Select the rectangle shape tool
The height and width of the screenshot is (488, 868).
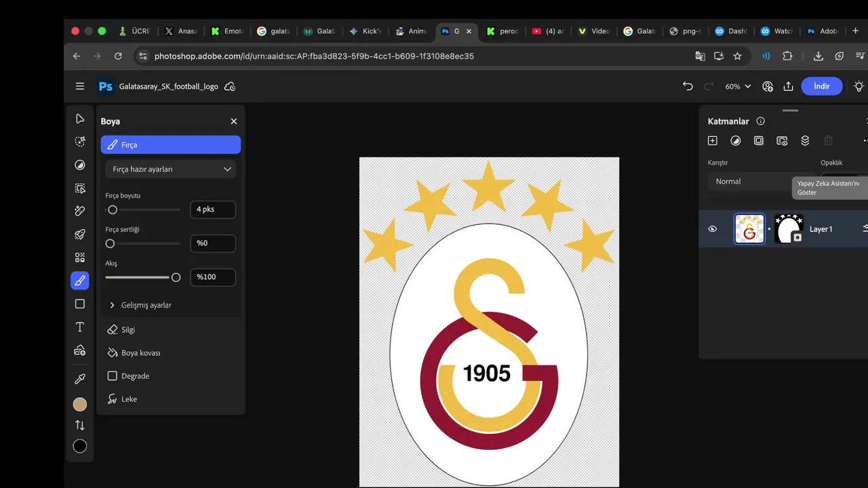80,304
